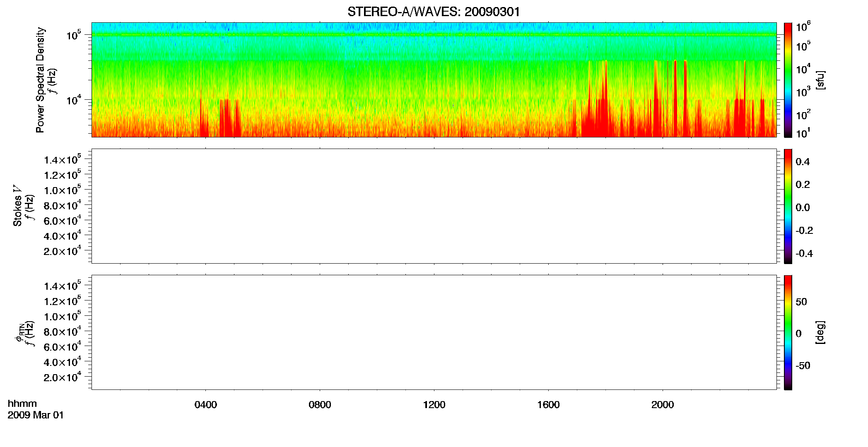Image resolution: width=868 pixels, height=447 pixels.
Task: Click the Stokes V axis label
Action: tap(17, 206)
